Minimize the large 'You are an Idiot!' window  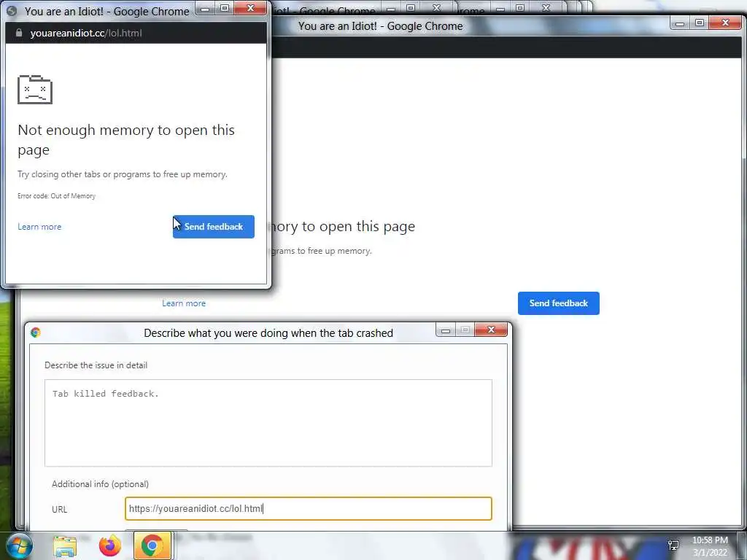pos(680,23)
